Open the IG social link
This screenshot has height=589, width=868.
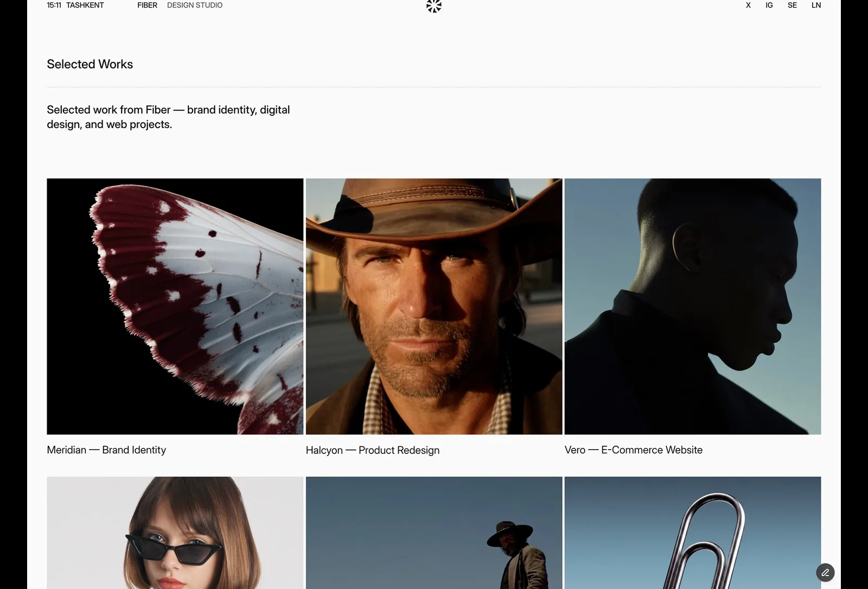pyautogui.click(x=769, y=5)
